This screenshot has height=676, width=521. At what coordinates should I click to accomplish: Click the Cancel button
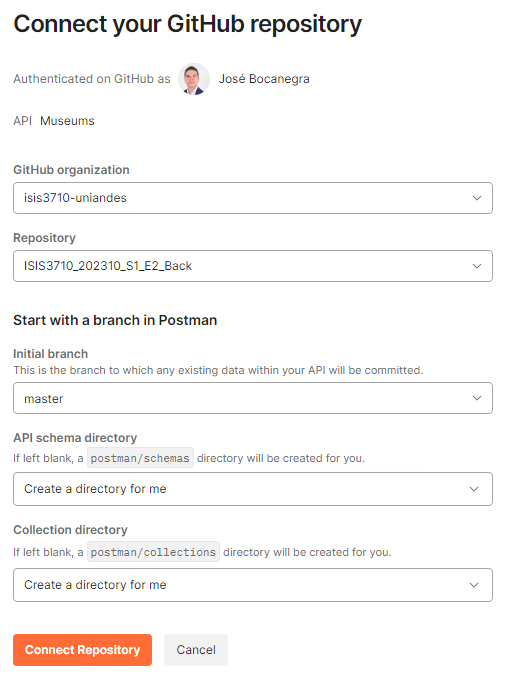click(196, 650)
